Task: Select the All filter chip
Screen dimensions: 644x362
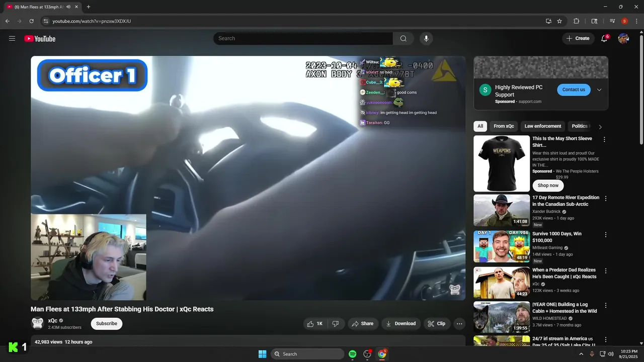Action: 480,126
